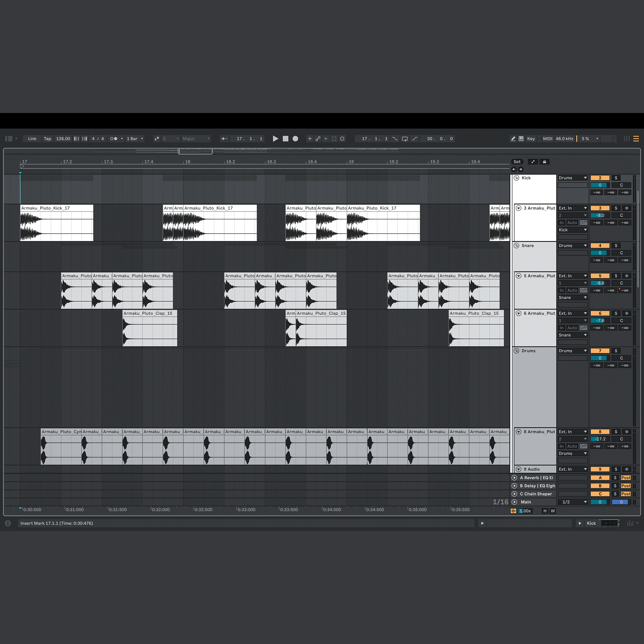Toggle the Loop switch in transport
Viewport: 644px width, 644px height.
click(405, 139)
